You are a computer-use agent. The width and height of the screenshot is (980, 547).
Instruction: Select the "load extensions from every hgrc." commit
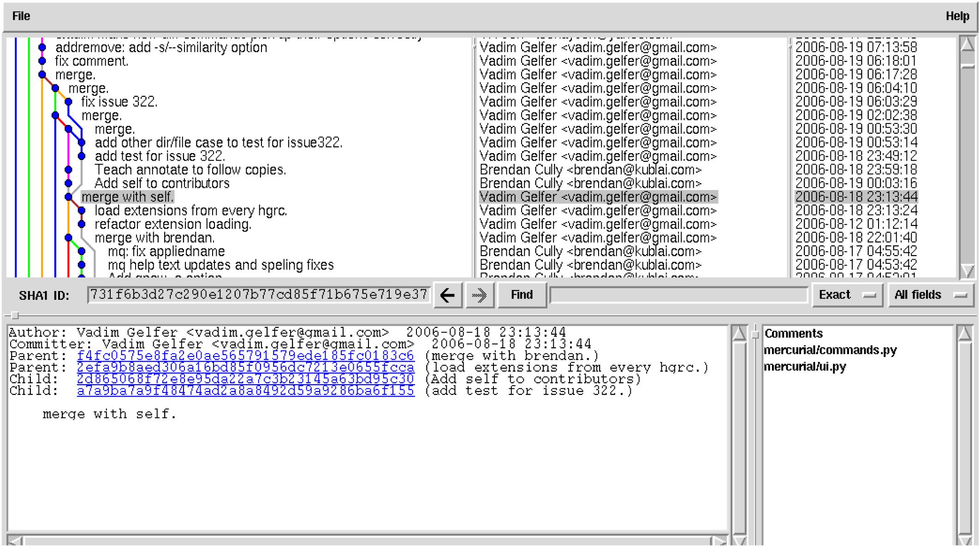tap(190, 210)
